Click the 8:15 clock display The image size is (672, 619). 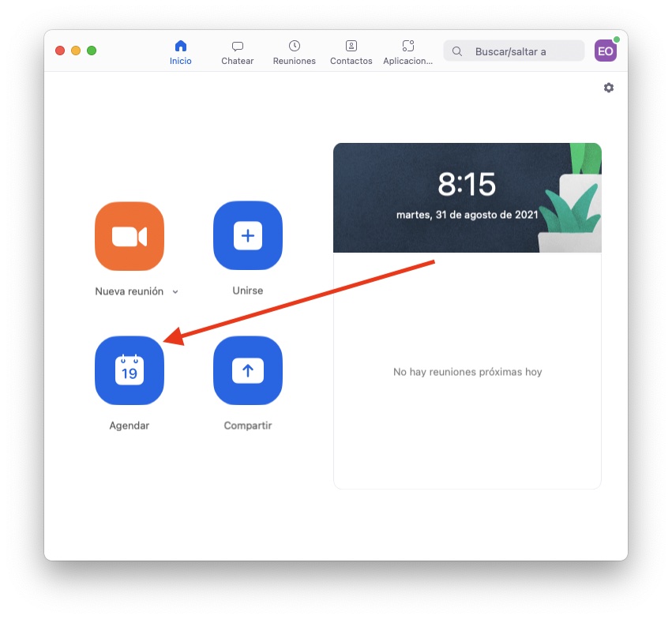click(x=467, y=185)
